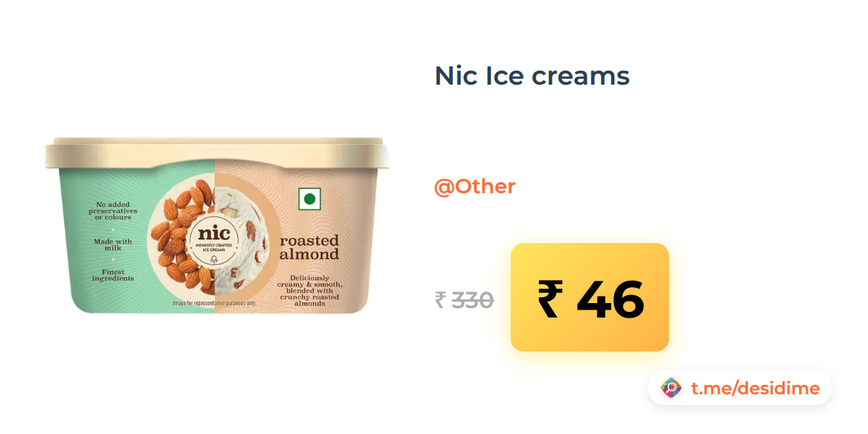Viewport: 868px width, 434px height.
Task: Click the yellow ₹ 46 price badge
Action: click(x=590, y=297)
